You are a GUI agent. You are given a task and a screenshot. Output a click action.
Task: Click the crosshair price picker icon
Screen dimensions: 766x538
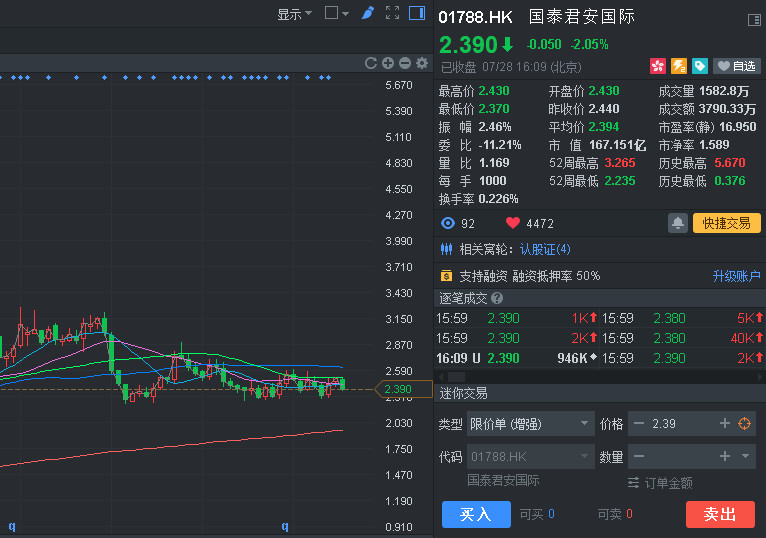(744, 424)
